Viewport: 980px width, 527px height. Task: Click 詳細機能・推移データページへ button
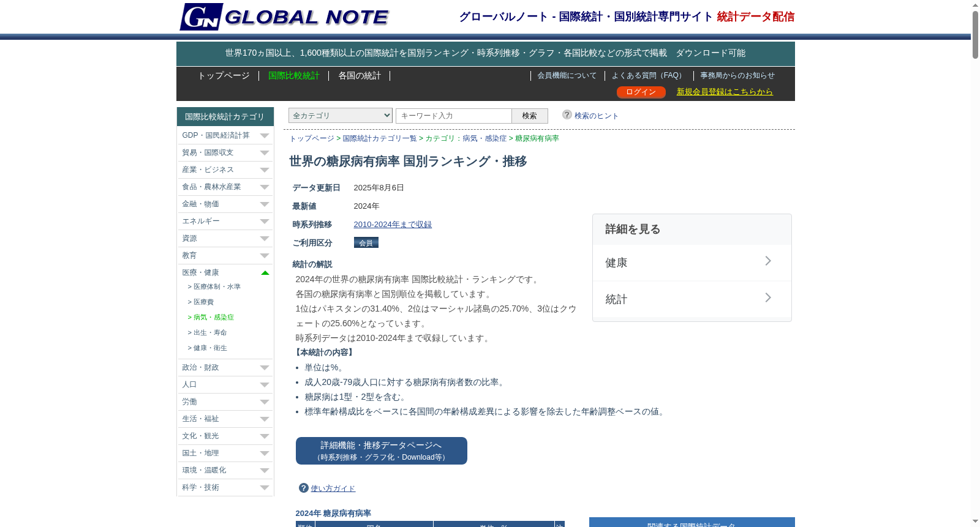pyautogui.click(x=382, y=450)
